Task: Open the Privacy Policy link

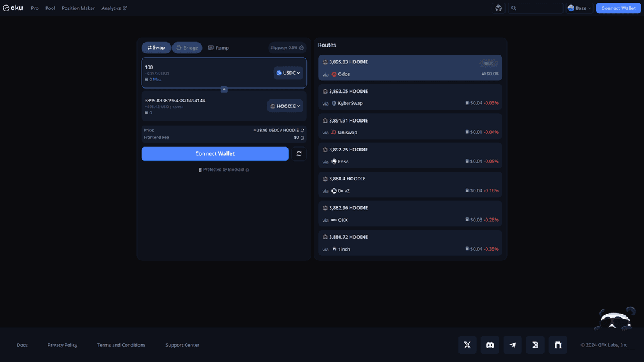Action: click(62, 345)
